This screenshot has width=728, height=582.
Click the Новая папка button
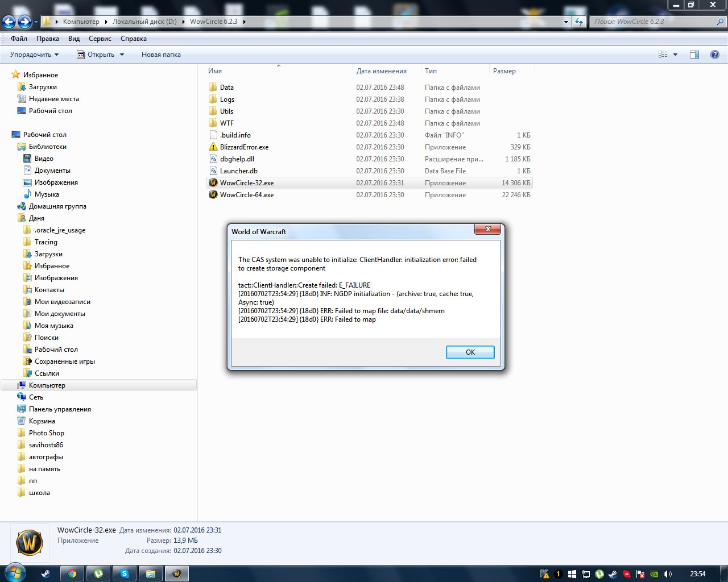click(x=161, y=55)
